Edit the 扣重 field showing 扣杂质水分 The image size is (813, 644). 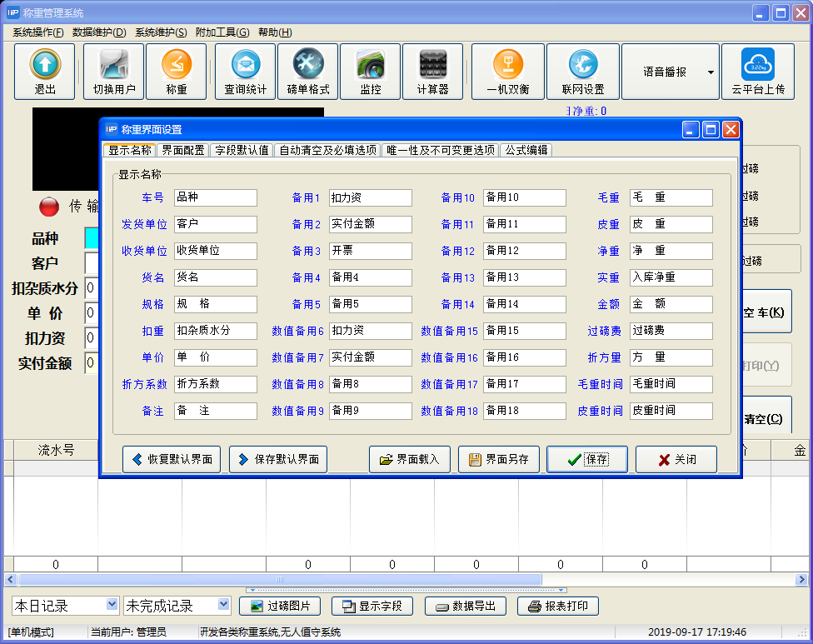point(216,331)
